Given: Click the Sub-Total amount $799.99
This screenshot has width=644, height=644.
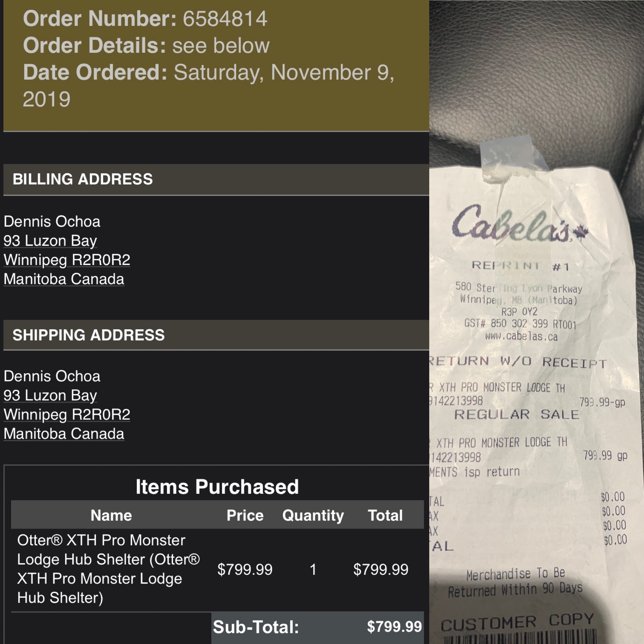Looking at the screenshot, I should click(394, 626).
